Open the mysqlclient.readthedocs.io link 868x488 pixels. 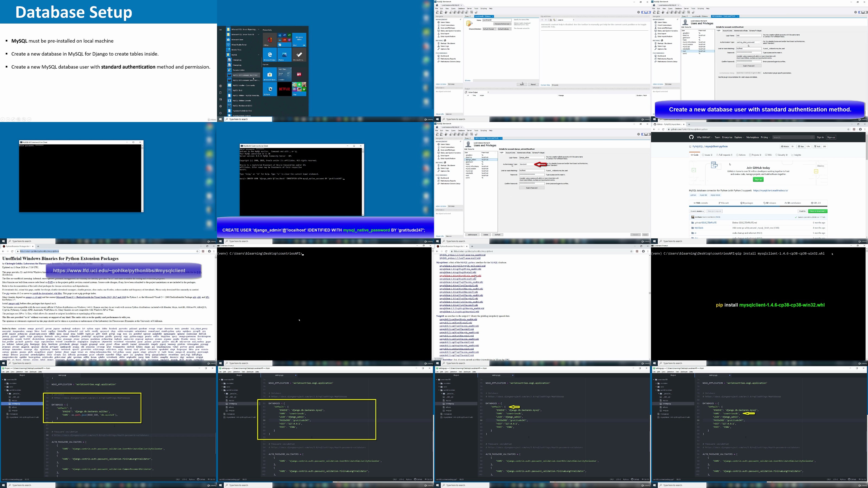coord(770,191)
